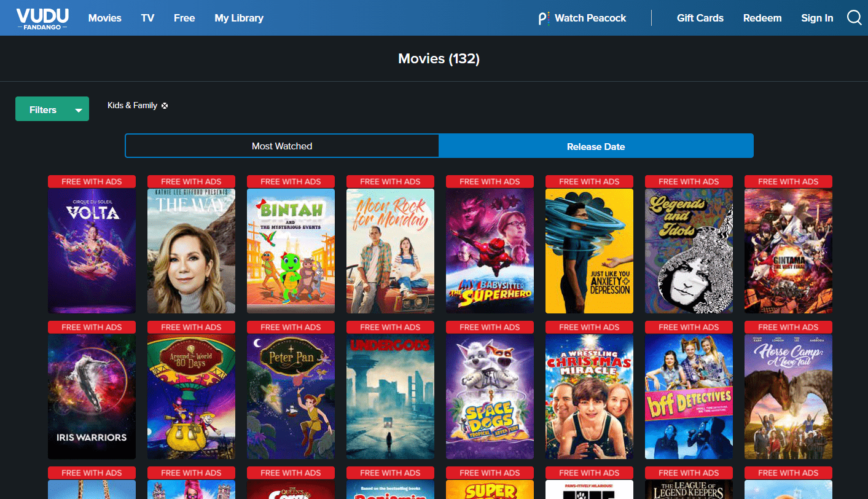
Task: Sort by Most Watched
Action: coord(282,146)
